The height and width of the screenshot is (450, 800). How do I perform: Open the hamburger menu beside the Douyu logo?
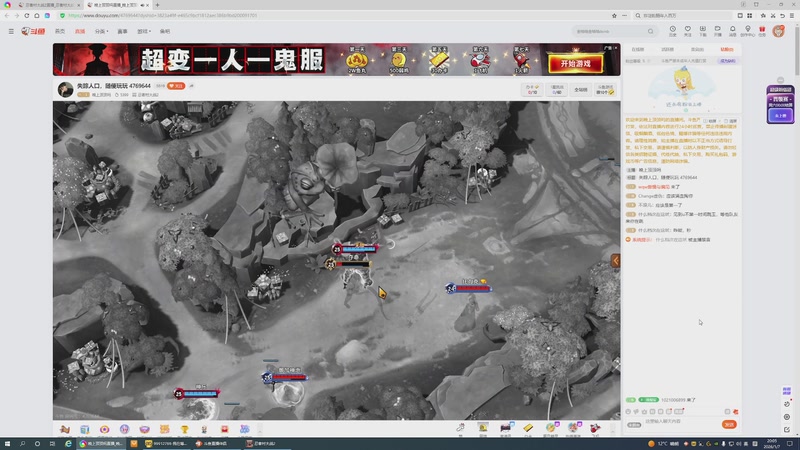coord(11,31)
